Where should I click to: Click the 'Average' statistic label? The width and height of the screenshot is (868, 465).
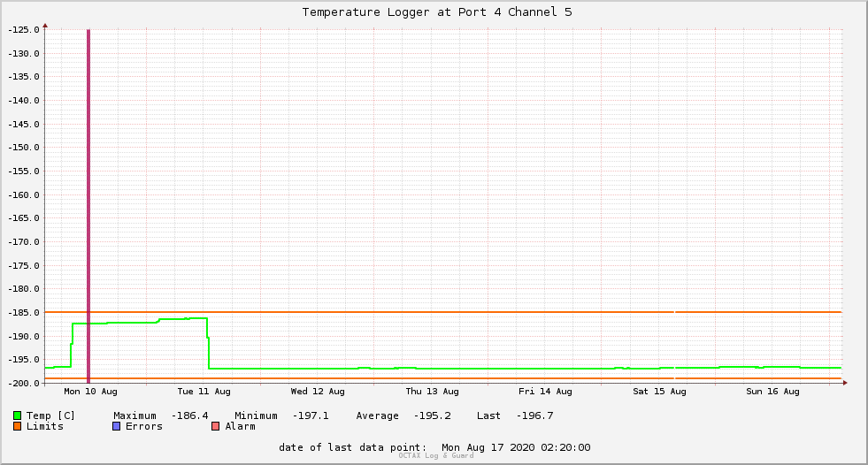(377, 415)
